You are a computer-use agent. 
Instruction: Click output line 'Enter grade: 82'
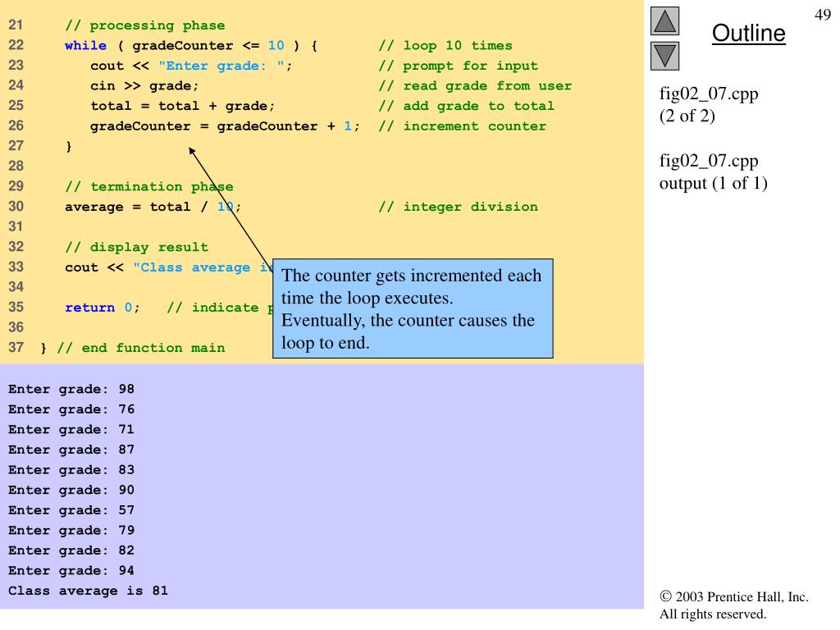point(71,550)
